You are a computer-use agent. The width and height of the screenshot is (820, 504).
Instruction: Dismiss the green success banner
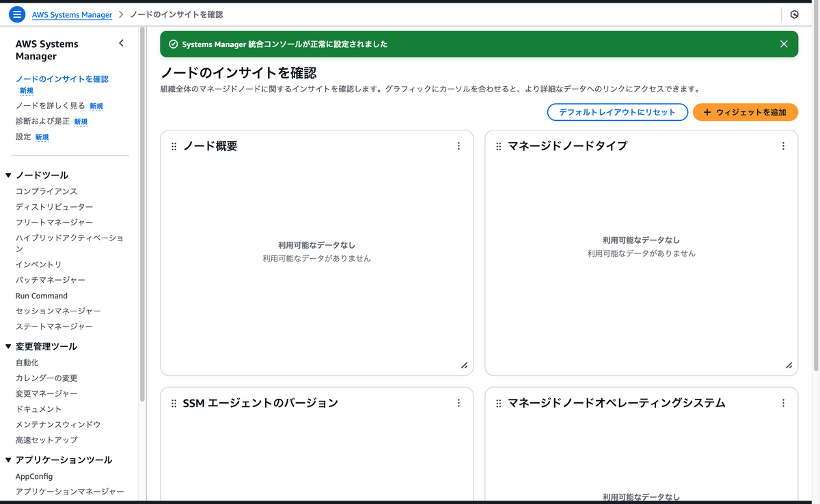tap(784, 44)
